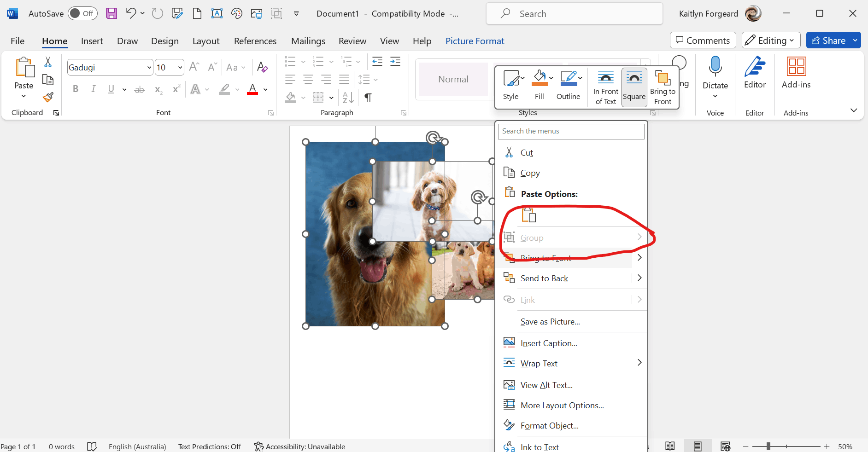The width and height of the screenshot is (868, 452).
Task: Open the Comments button
Action: click(x=703, y=41)
